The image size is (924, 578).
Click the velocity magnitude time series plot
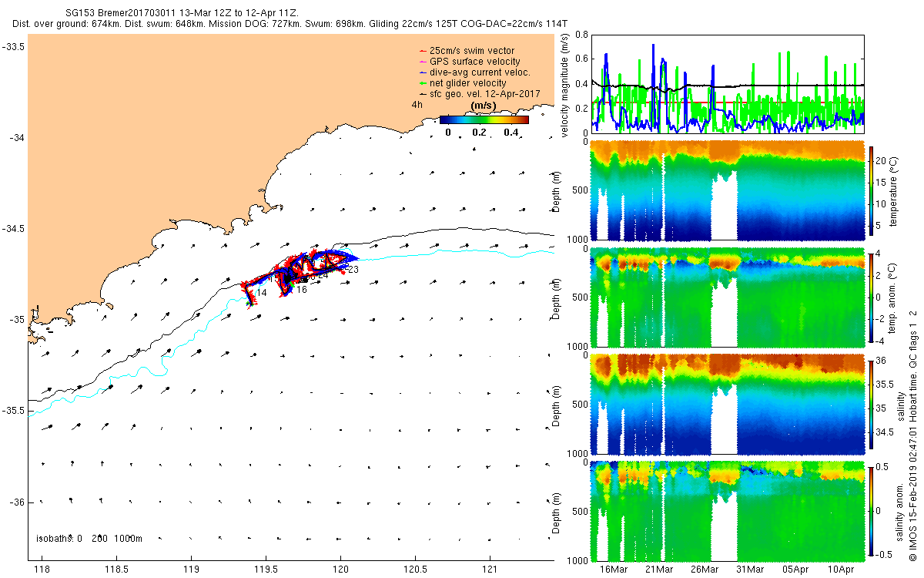point(728,83)
